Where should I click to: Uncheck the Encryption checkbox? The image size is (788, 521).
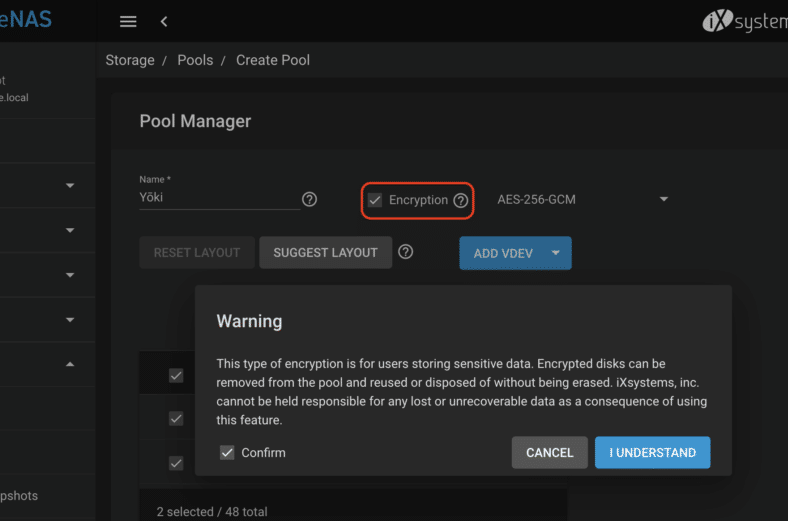tap(375, 200)
